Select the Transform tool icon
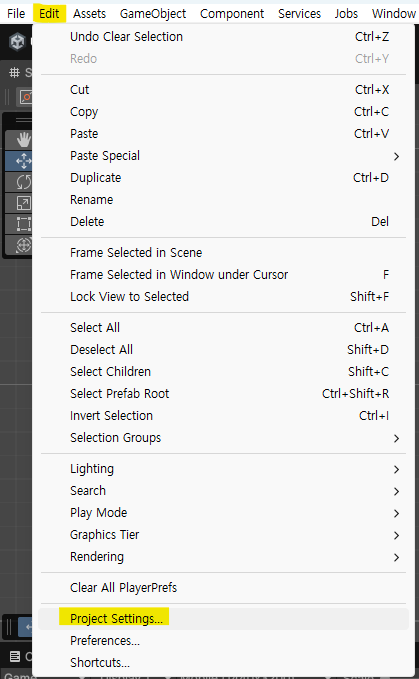419x679 pixels. (23, 245)
